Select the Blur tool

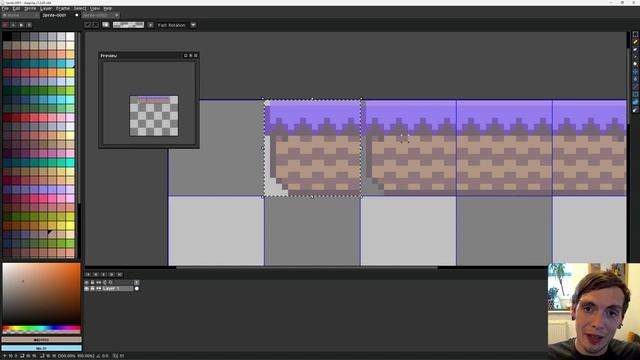click(x=635, y=110)
